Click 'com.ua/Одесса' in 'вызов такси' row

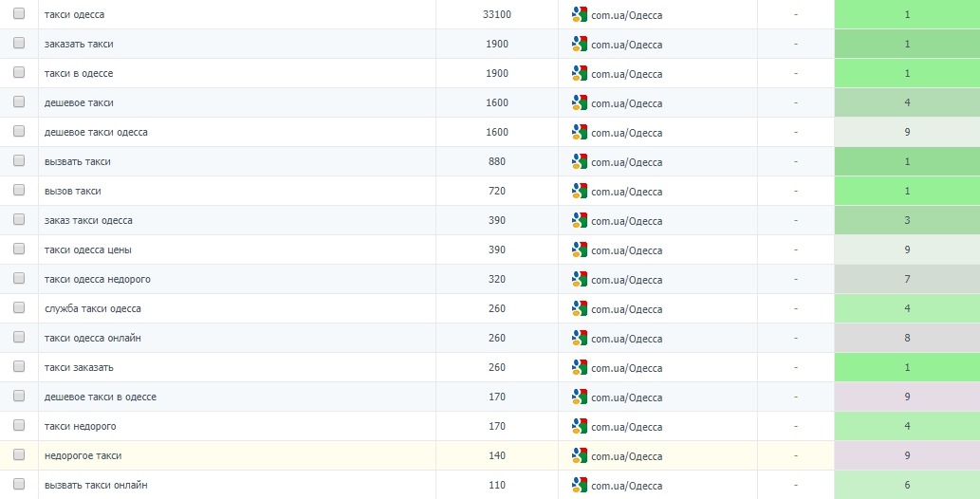pos(627,192)
